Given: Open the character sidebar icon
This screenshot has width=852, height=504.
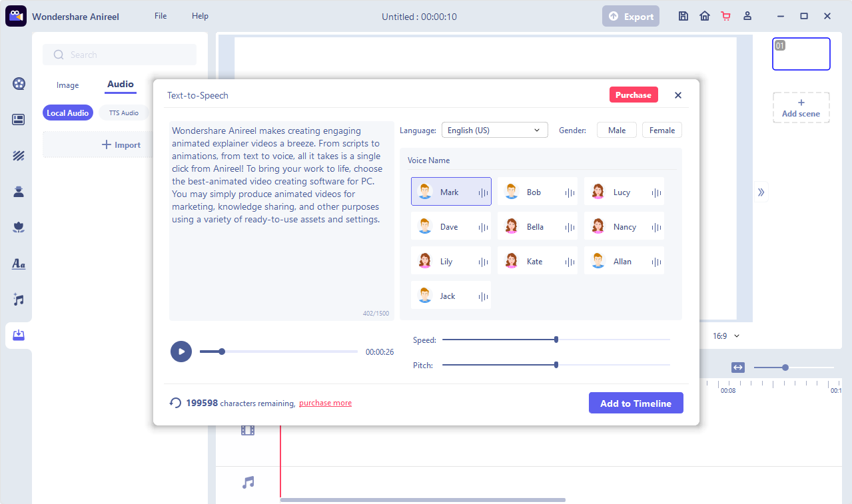Looking at the screenshot, I should point(19,192).
